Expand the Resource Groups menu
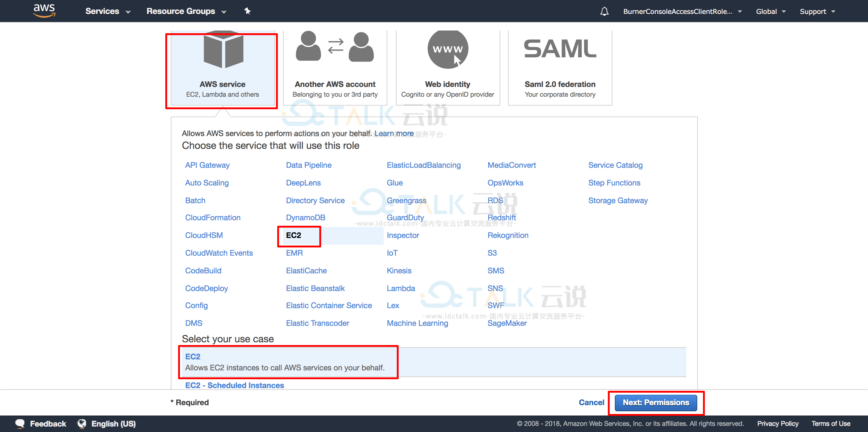This screenshot has width=868, height=432. click(186, 11)
